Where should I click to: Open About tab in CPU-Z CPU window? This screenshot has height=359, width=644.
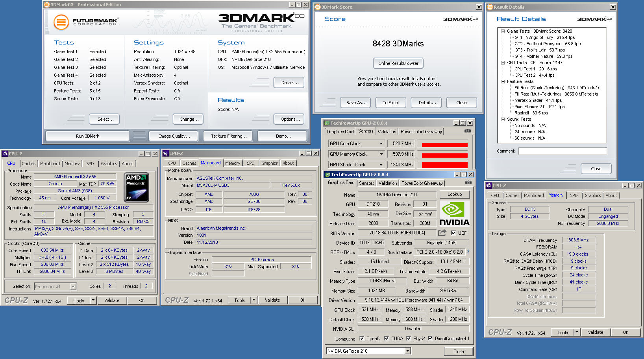(127, 164)
